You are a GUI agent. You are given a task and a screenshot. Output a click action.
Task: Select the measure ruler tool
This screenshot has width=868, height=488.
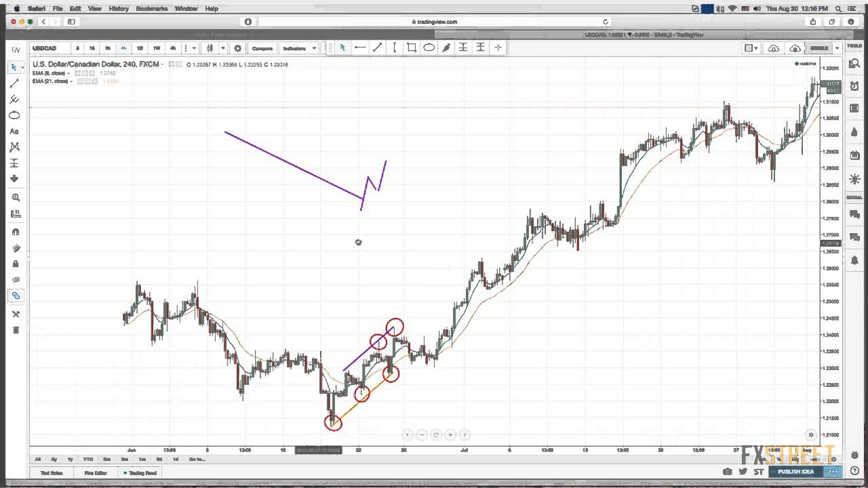(16, 213)
